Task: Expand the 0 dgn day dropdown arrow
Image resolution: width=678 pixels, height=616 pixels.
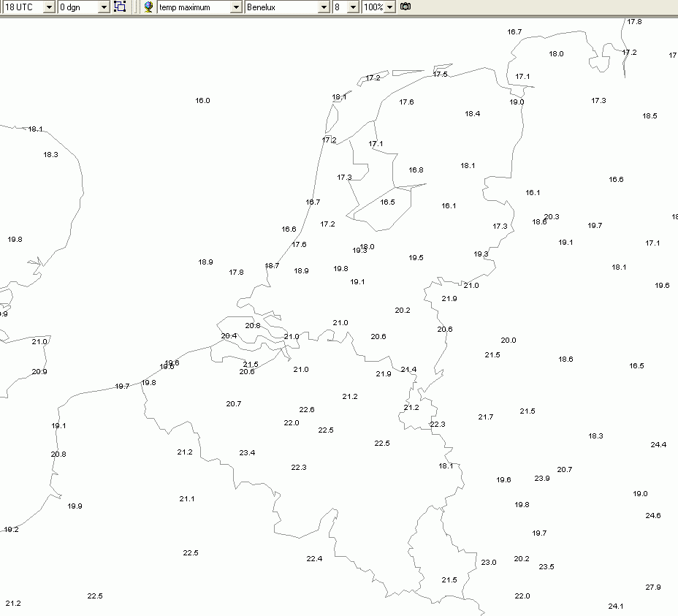Action: coord(104,7)
